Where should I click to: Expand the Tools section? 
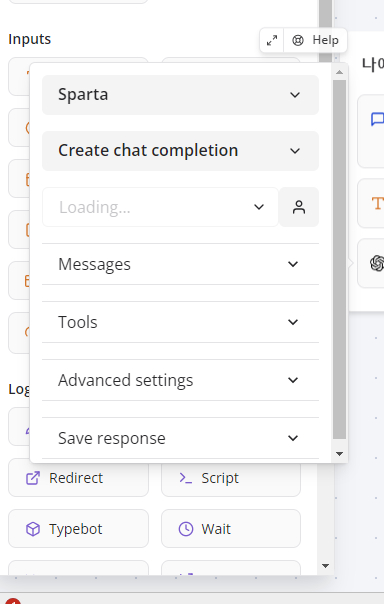[x=180, y=322]
